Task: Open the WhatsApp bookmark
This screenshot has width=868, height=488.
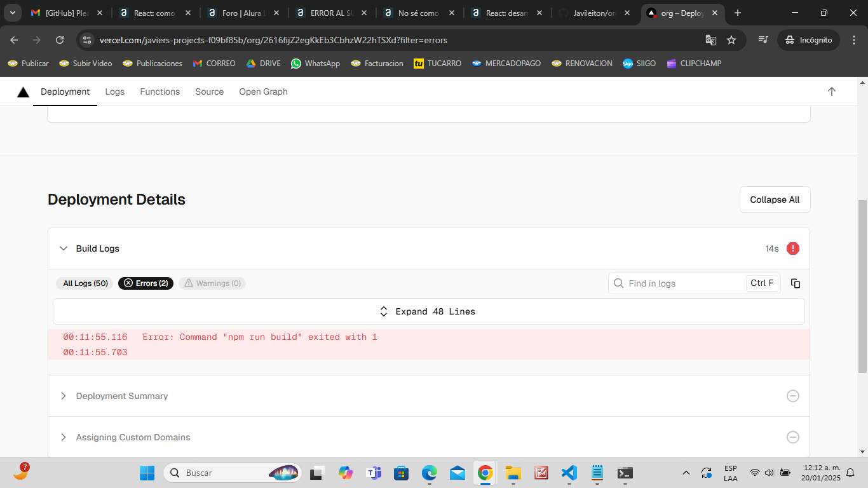Action: tap(315, 64)
